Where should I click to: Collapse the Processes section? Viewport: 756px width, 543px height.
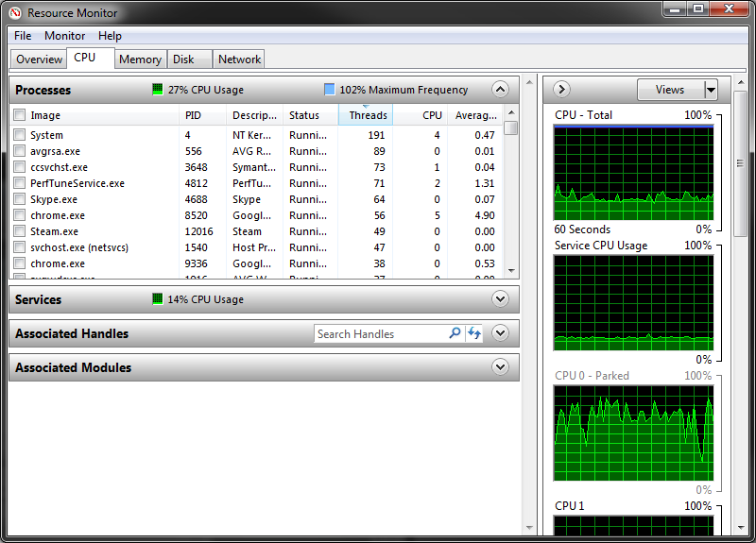click(x=500, y=90)
